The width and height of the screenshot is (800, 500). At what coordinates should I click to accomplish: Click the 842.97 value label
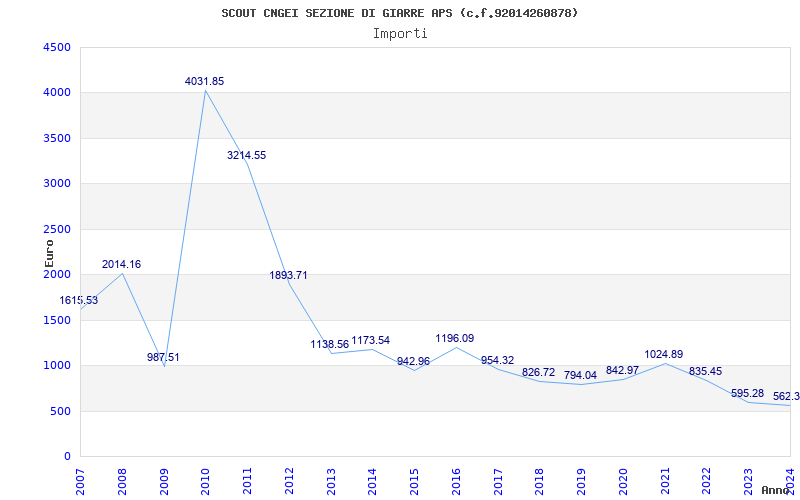(x=622, y=370)
